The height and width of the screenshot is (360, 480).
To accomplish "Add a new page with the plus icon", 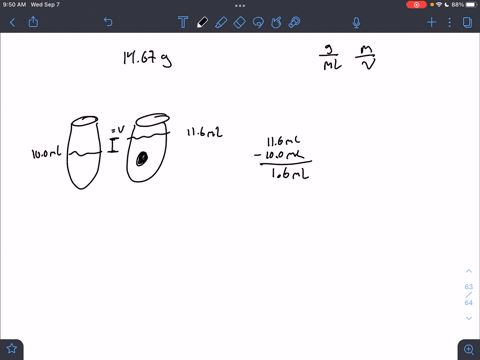I will [432, 22].
